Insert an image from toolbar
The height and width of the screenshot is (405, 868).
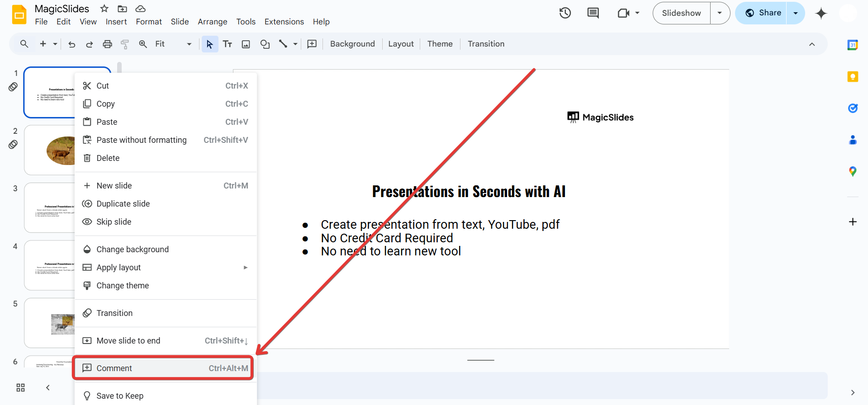246,44
